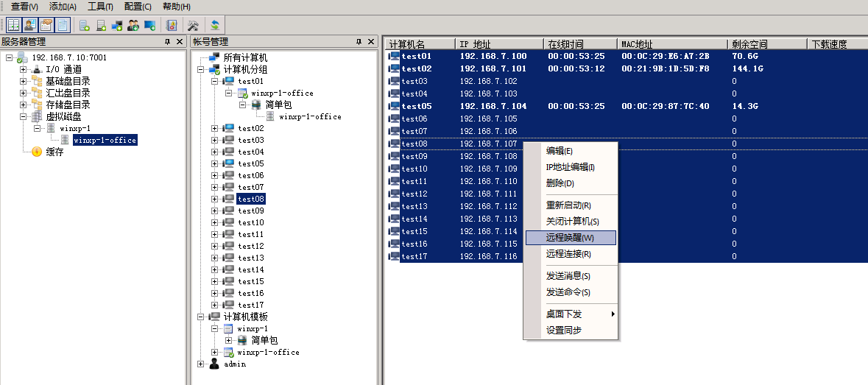Select winxp-1-office under 虚拟磁盘
868x385 pixels.
[105, 141]
